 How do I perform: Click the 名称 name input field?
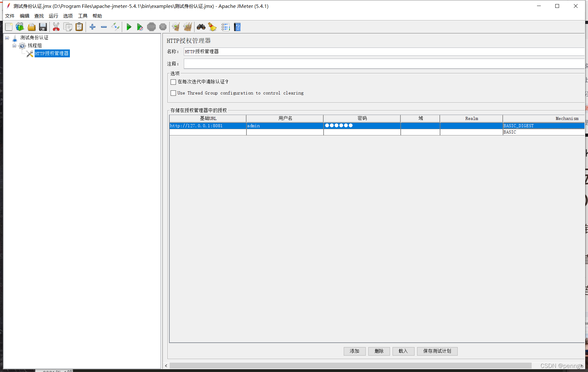pos(384,52)
